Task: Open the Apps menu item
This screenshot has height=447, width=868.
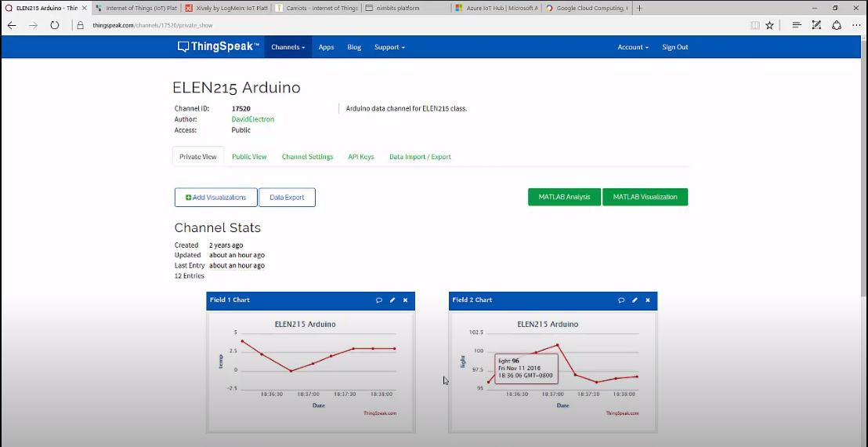Action: [326, 47]
